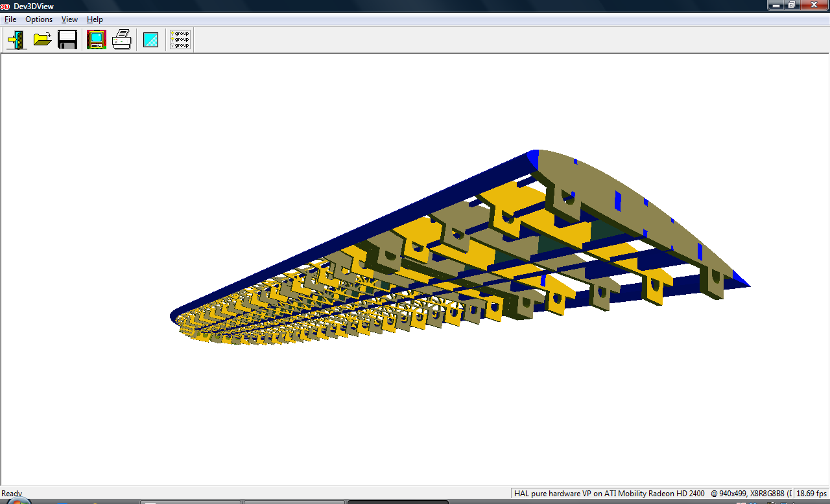
Task: Minimize the Dev3DView window
Action: pyautogui.click(x=776, y=5)
